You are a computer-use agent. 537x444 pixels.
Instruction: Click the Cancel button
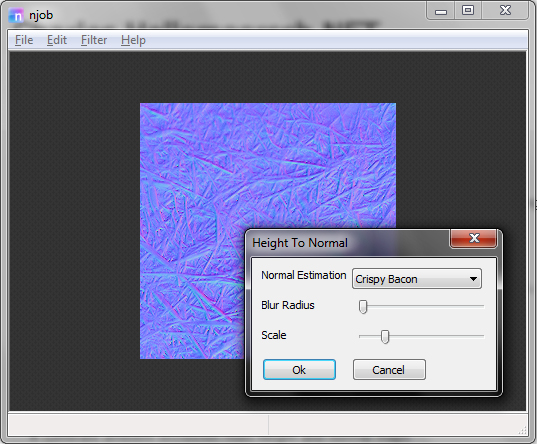point(389,370)
